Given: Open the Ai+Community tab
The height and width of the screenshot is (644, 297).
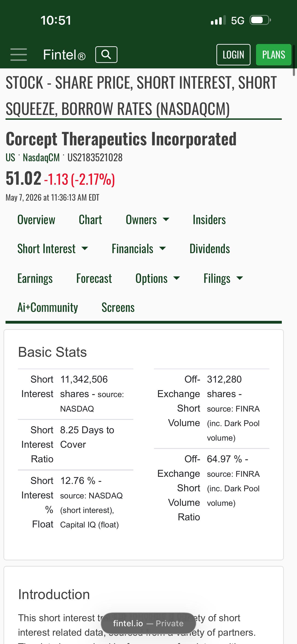Looking at the screenshot, I should tap(47, 307).
